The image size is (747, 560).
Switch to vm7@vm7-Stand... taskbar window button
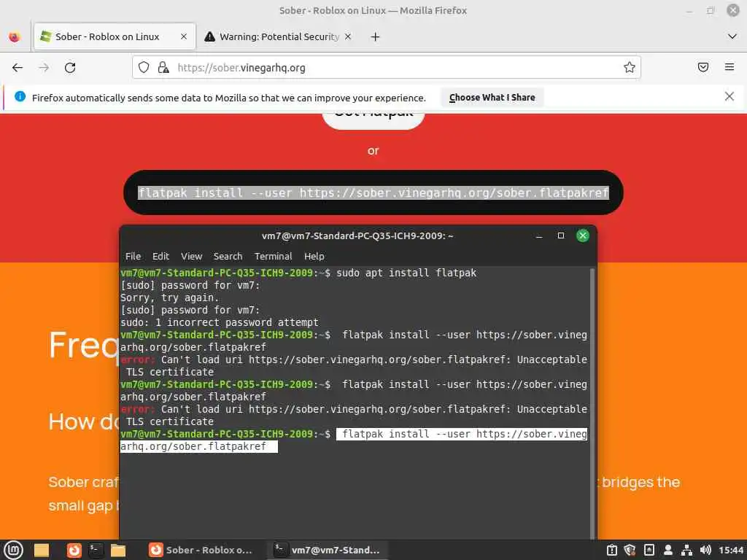point(329,550)
